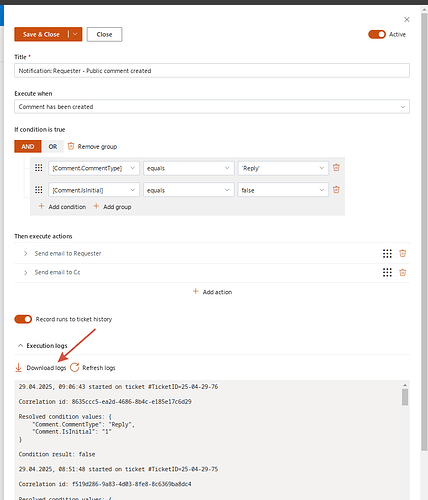Click reorder grid icon for Send email to Cc
428x500 pixels.
pyautogui.click(x=387, y=273)
